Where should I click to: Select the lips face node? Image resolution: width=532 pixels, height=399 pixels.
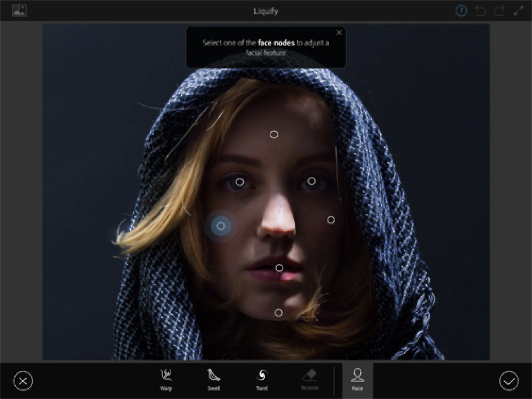(279, 268)
